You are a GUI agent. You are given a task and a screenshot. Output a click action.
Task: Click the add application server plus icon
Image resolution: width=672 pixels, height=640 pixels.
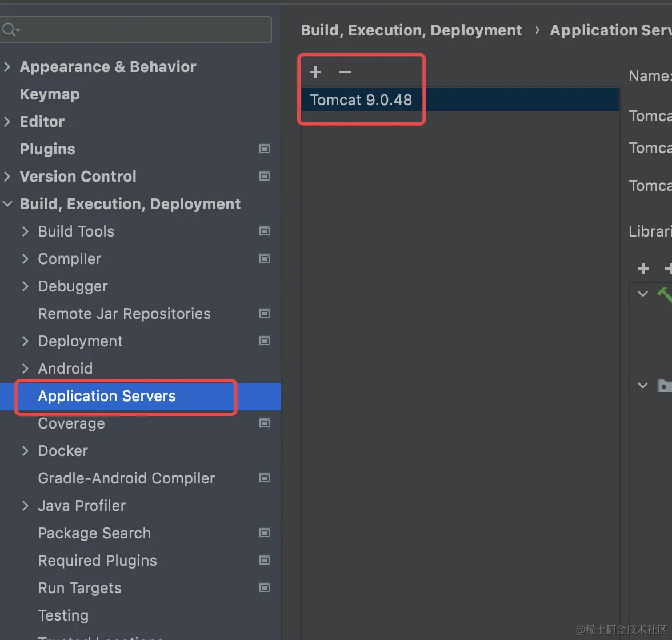pos(315,72)
